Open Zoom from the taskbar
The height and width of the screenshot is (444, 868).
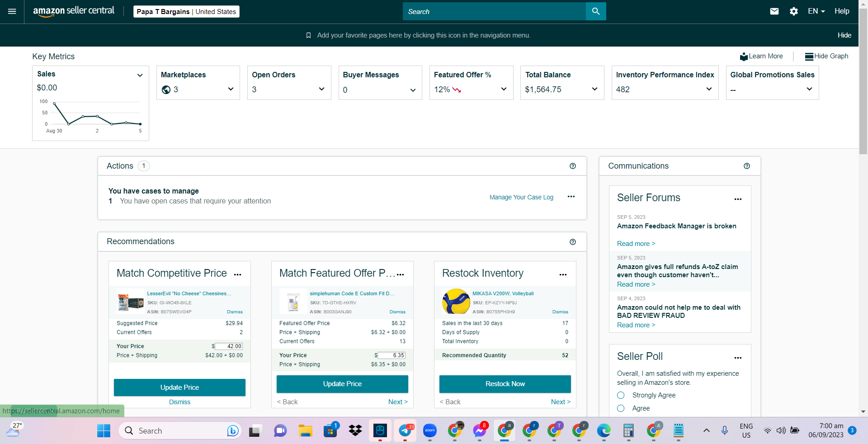(430, 431)
